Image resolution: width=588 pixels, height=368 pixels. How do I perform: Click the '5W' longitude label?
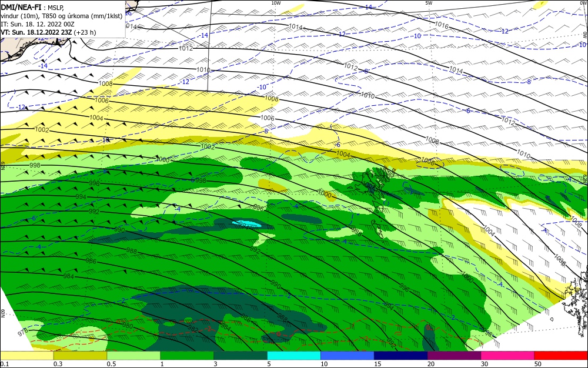pyautogui.click(x=429, y=3)
